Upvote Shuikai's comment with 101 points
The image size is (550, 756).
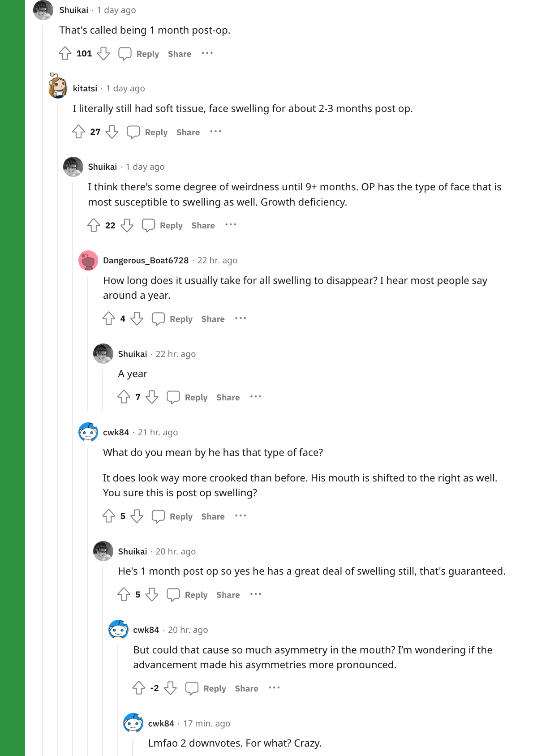(65, 53)
